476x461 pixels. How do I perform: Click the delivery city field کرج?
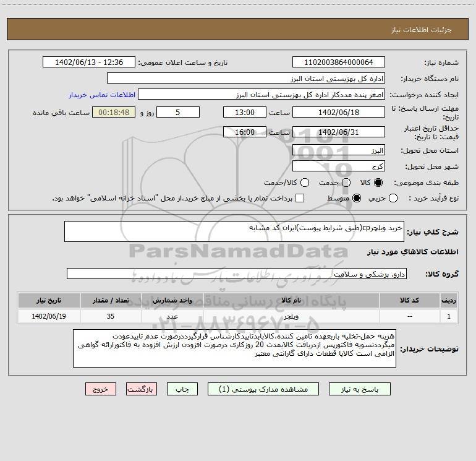coord(339,166)
